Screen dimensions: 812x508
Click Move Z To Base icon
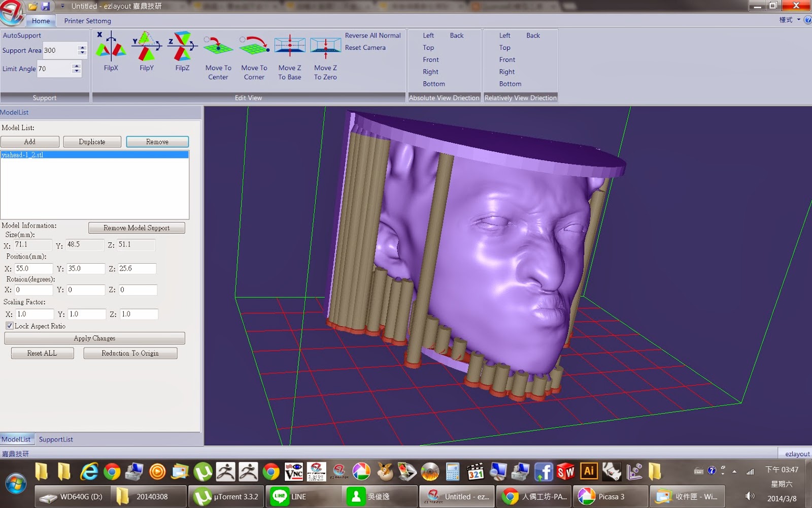click(290, 47)
